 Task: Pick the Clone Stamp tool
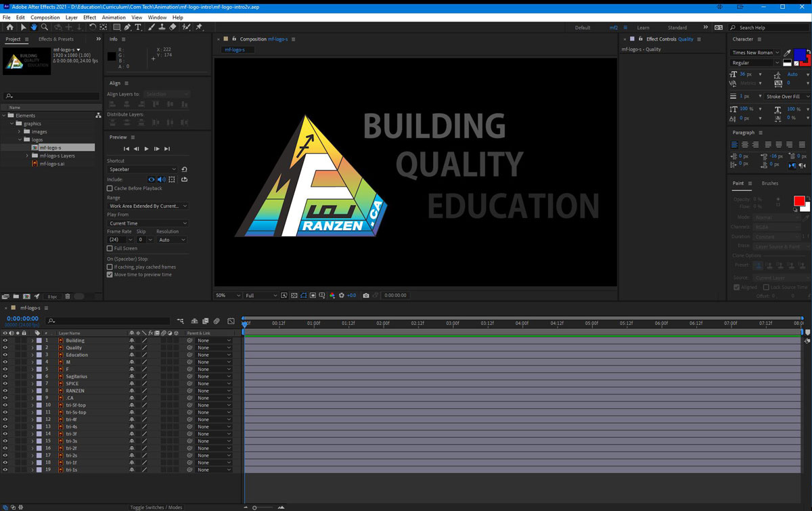tap(162, 27)
